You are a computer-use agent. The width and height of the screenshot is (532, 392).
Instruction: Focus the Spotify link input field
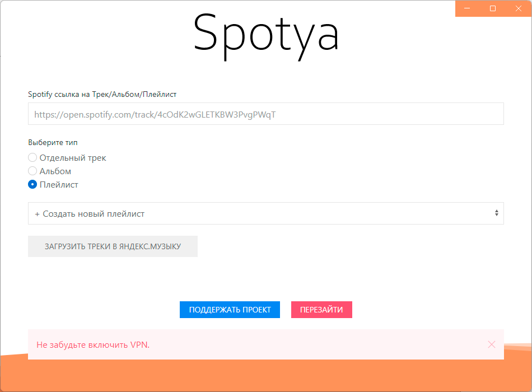tap(265, 114)
